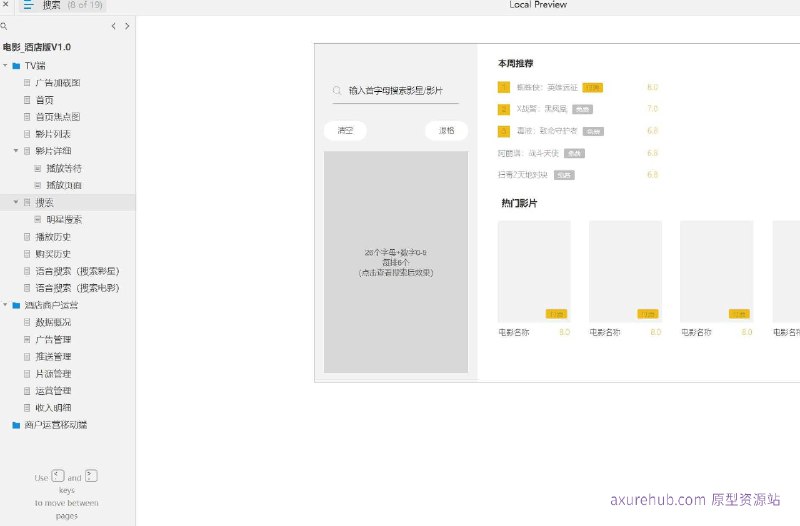The image size is (800, 526).
Task: Collapse the TV端 folder arrow
Action: coord(5,66)
